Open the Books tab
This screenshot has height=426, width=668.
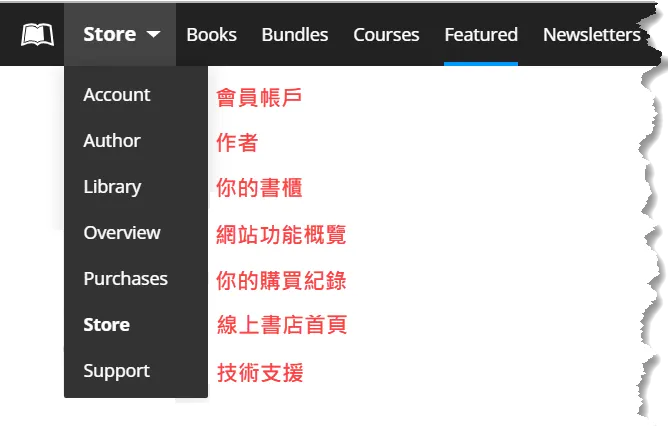click(x=211, y=35)
